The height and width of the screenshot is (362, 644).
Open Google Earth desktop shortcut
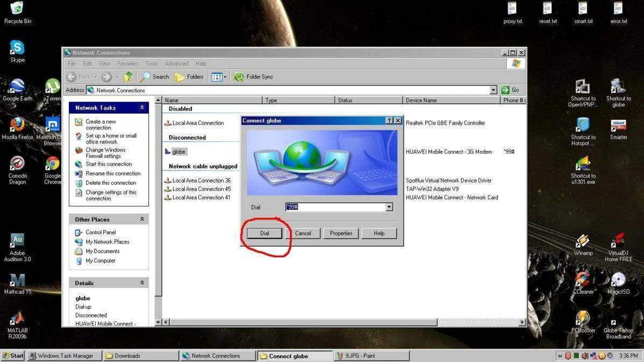pyautogui.click(x=17, y=90)
